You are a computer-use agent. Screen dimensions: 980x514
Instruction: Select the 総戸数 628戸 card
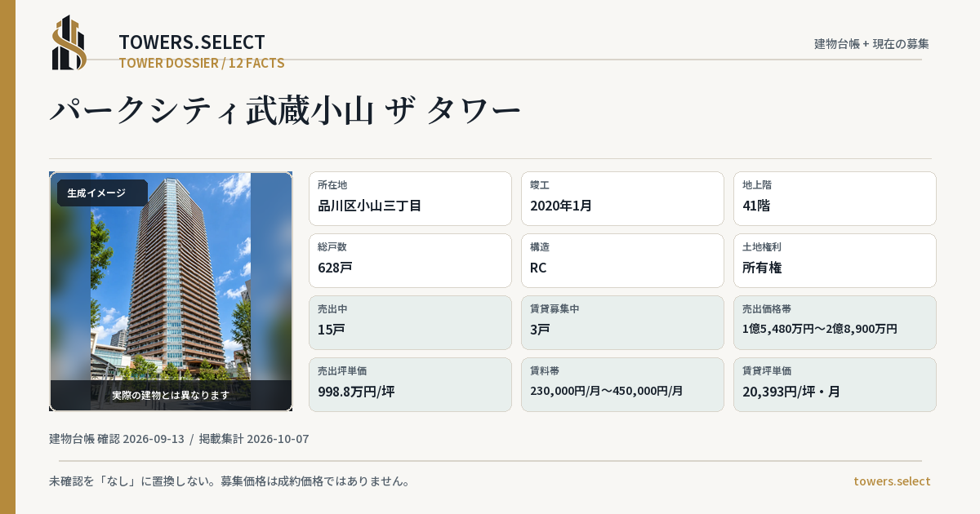coord(410,260)
